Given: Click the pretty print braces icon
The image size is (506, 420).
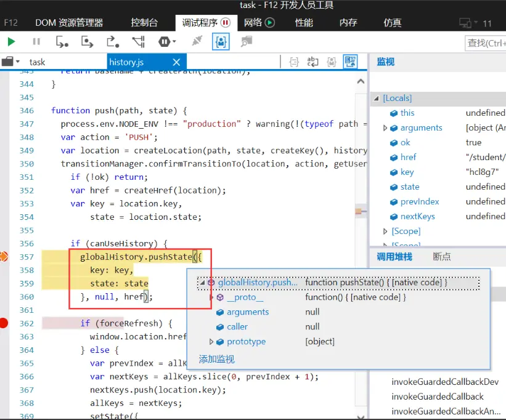Looking at the screenshot, I should coord(293,62).
